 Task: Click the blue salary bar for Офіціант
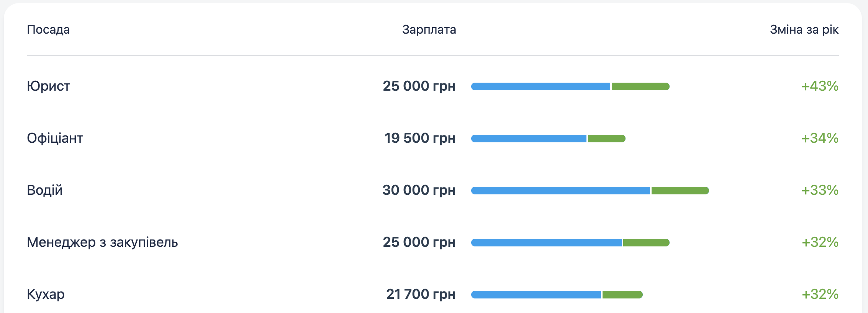(529, 139)
